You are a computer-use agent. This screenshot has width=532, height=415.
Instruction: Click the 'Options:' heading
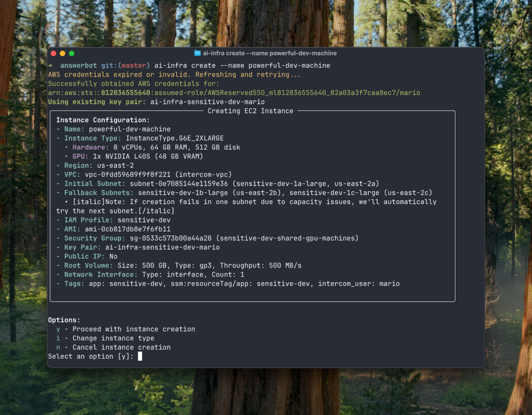pyautogui.click(x=64, y=320)
